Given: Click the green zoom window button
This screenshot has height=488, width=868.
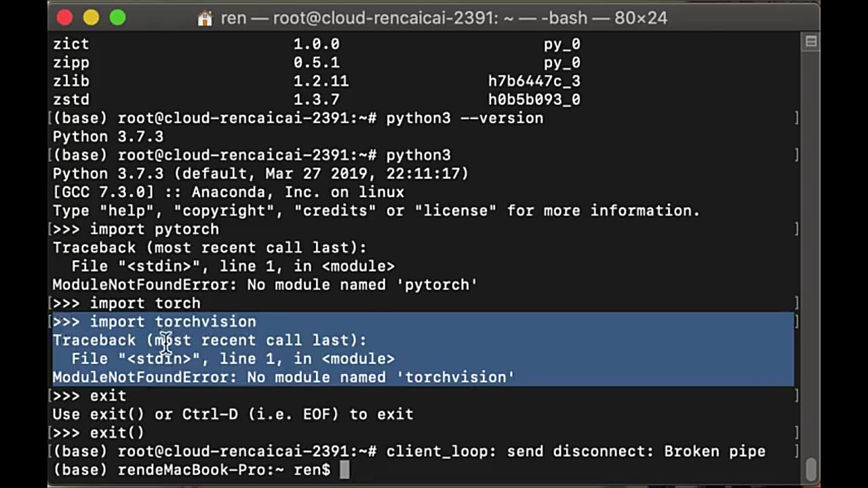Looking at the screenshot, I should (x=117, y=18).
